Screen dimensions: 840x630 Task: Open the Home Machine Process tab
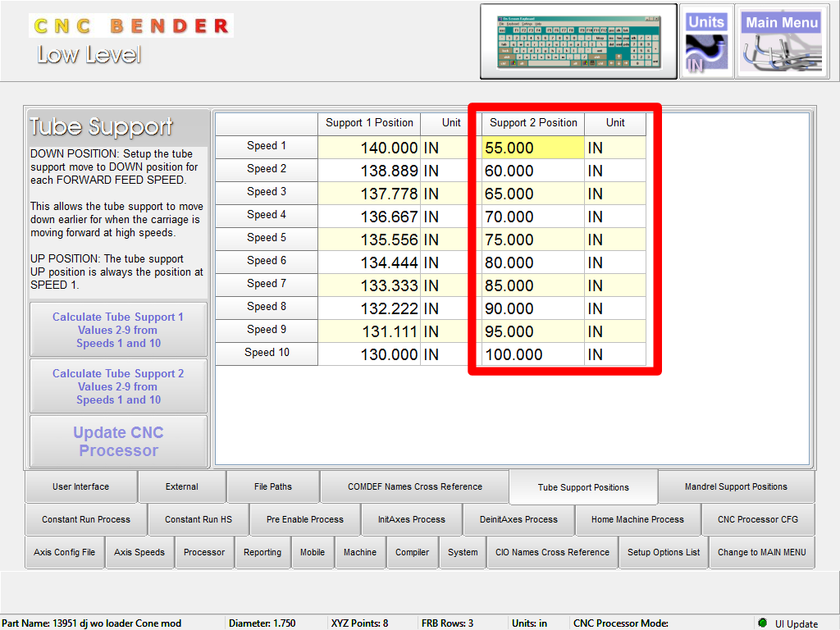coord(637,519)
